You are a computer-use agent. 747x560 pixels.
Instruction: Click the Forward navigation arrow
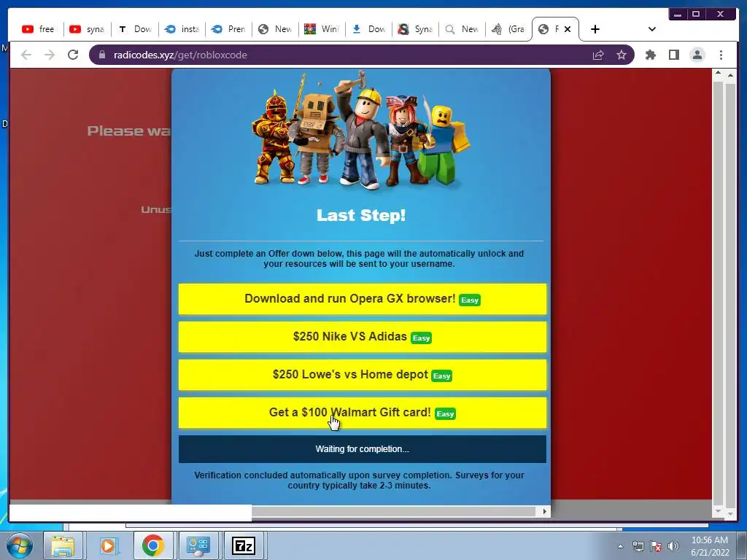click(50, 55)
